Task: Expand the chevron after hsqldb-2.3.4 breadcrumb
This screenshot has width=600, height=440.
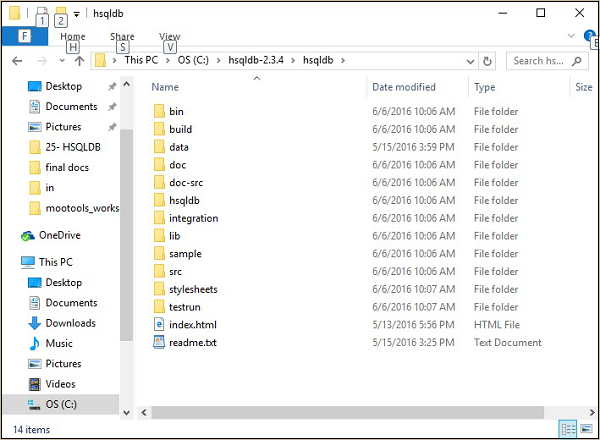Action: (x=293, y=60)
